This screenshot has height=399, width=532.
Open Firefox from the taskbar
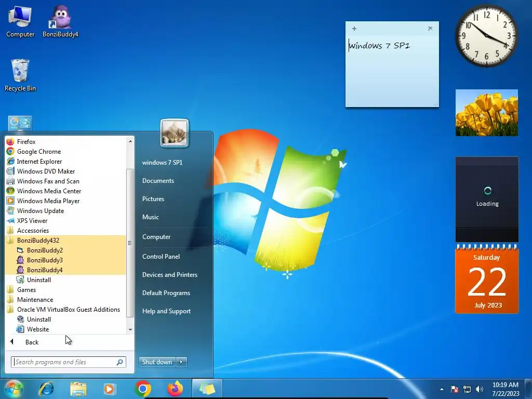(x=175, y=389)
